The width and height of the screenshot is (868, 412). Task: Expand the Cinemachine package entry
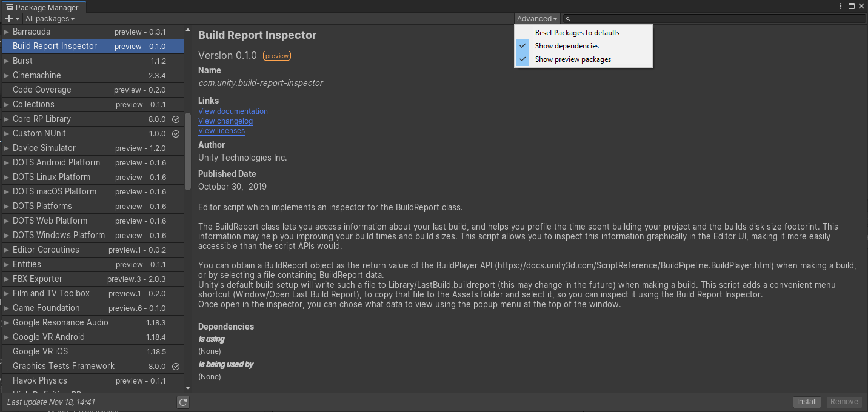pyautogui.click(x=7, y=75)
